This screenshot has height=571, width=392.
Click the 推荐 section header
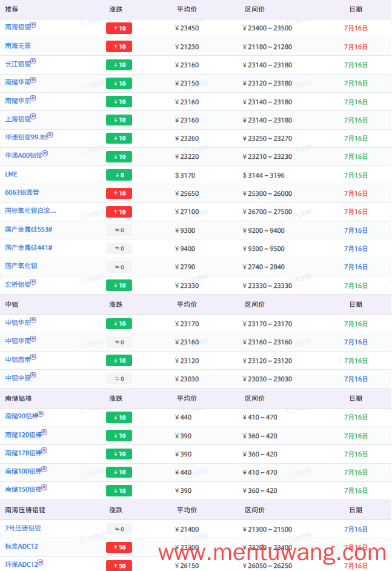(12, 10)
